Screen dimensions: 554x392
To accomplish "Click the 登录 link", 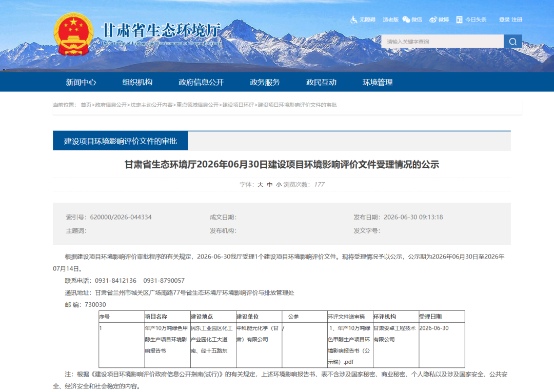I will 504,19.
